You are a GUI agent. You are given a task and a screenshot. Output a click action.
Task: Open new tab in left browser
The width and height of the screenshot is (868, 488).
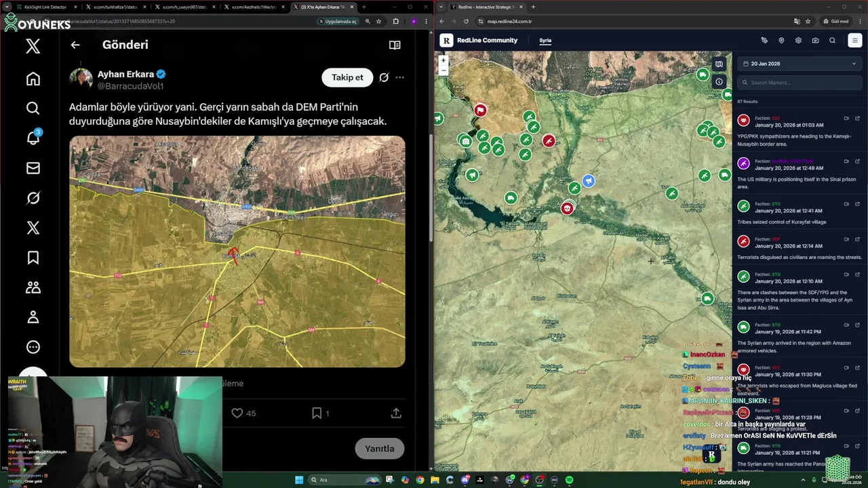pyautogui.click(x=364, y=7)
